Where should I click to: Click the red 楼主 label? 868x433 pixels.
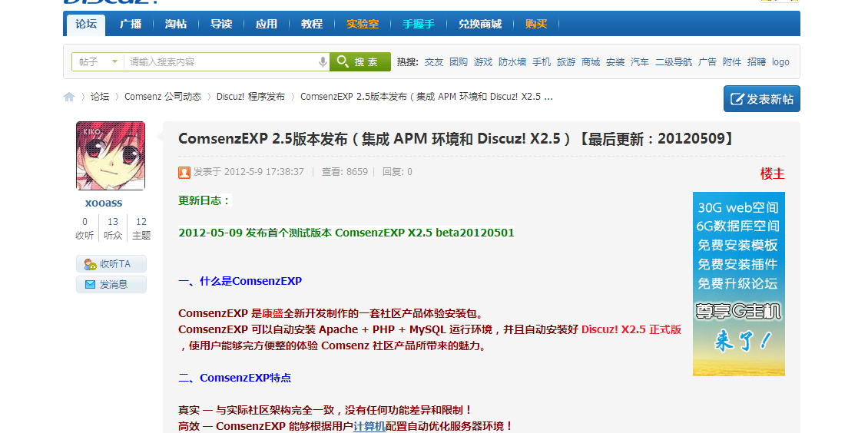tap(772, 174)
